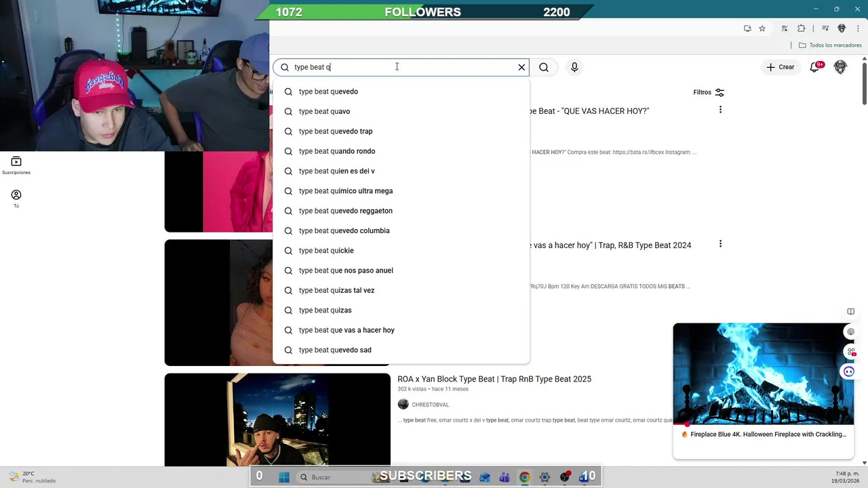Open Settings gear from the taskbar
This screenshot has height=488, width=868.
pyautogui.click(x=545, y=477)
